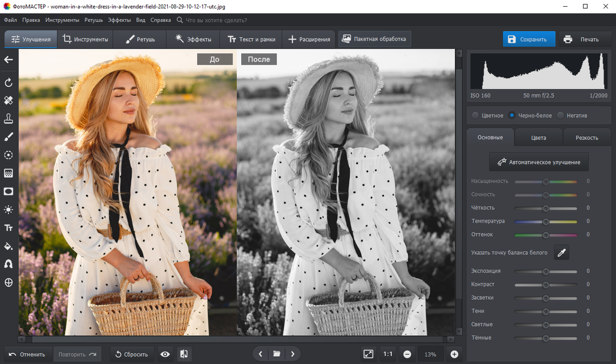Click the Контраст slider handle
The height and width of the screenshot is (364, 616).
click(546, 285)
